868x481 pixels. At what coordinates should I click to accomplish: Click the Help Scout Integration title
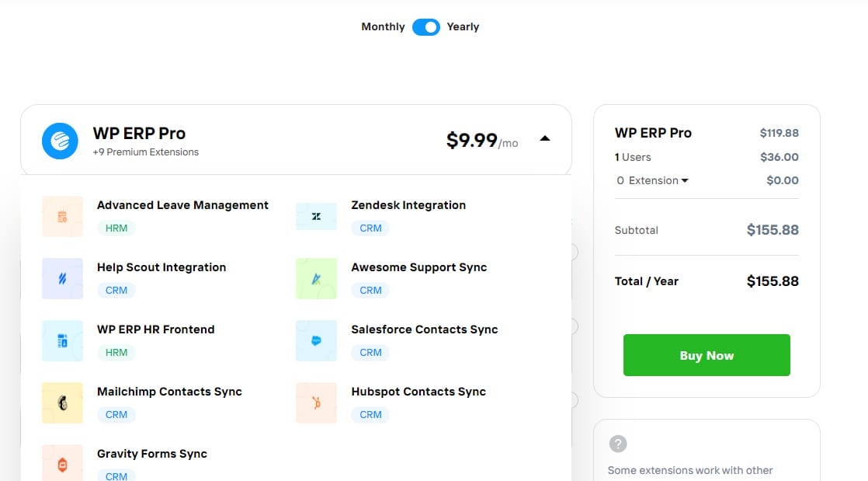[x=161, y=267]
